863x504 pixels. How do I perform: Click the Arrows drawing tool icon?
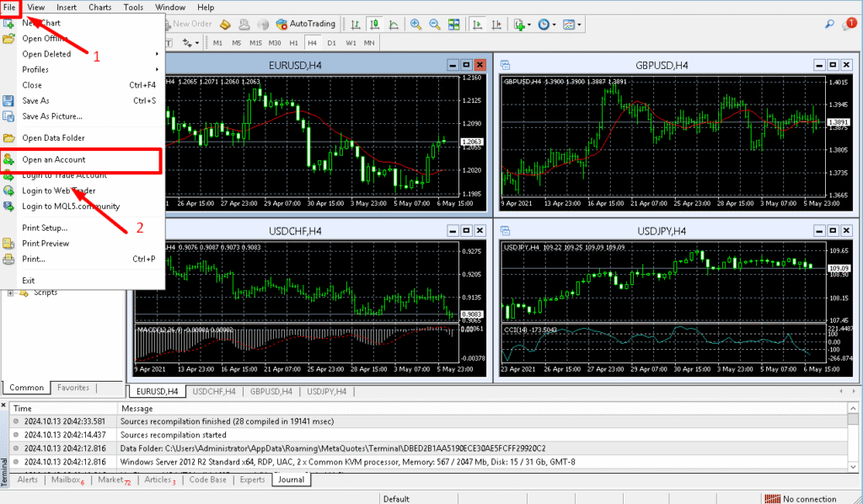click(187, 42)
